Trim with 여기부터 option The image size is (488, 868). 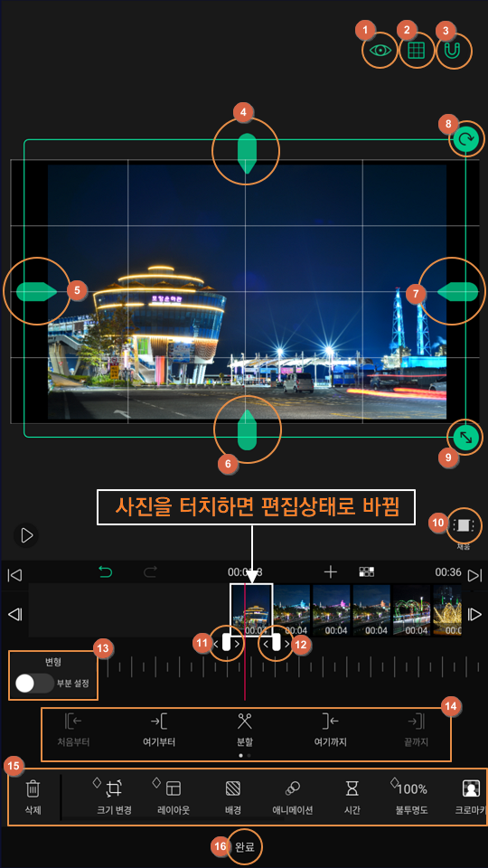click(x=159, y=731)
